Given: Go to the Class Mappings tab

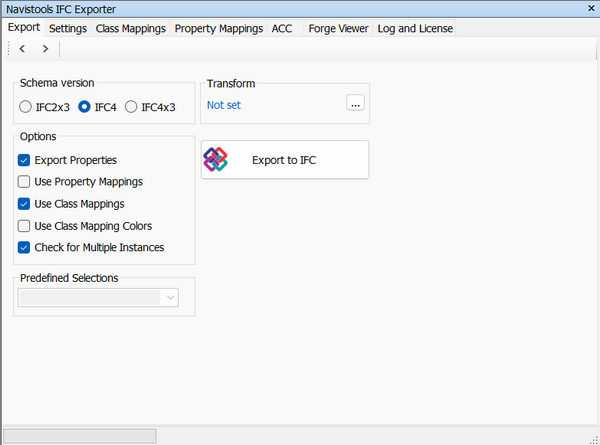Looking at the screenshot, I should pyautogui.click(x=130, y=28).
